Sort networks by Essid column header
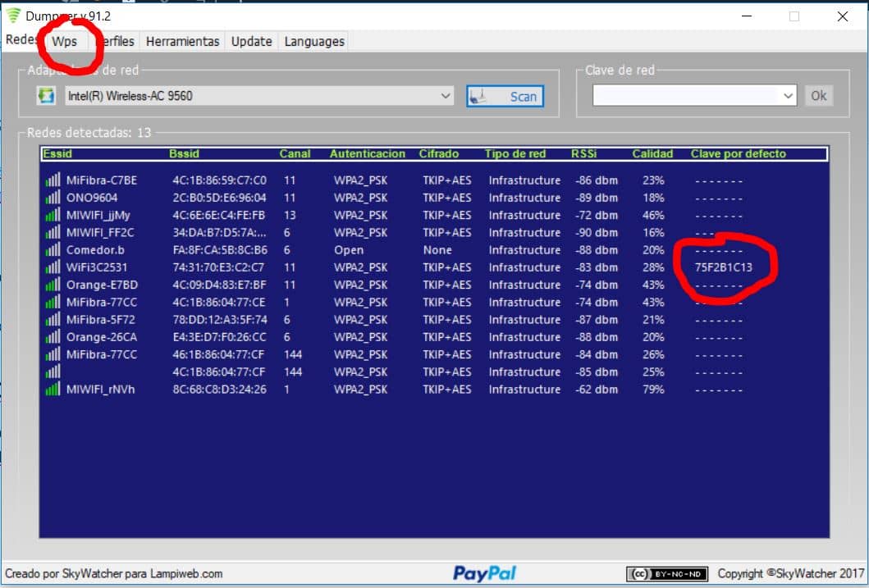869x588 pixels. (x=57, y=154)
